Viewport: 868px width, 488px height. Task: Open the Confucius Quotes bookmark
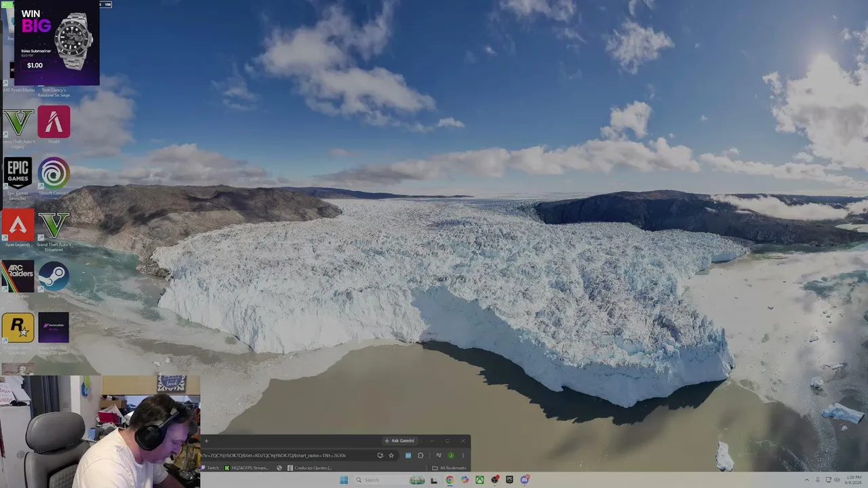click(310, 468)
